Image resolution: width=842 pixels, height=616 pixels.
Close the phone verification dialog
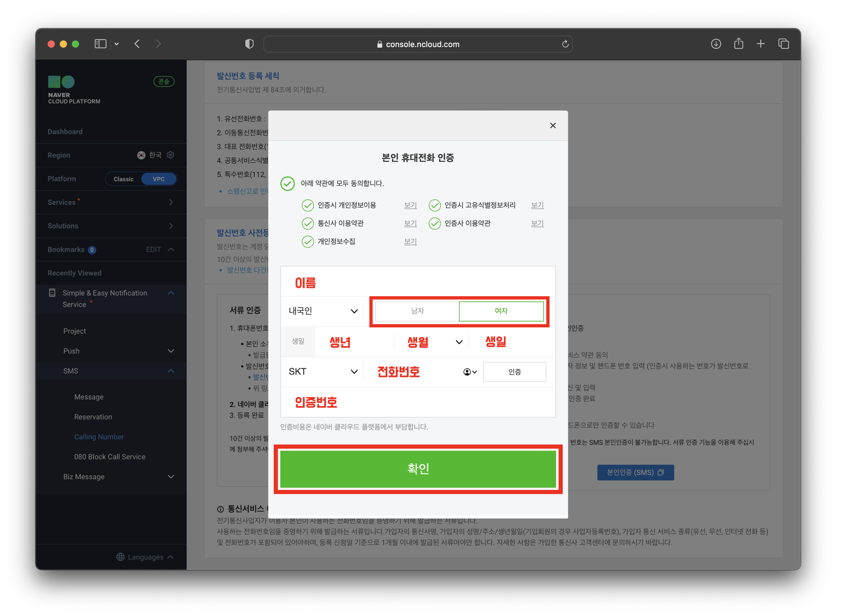point(553,126)
